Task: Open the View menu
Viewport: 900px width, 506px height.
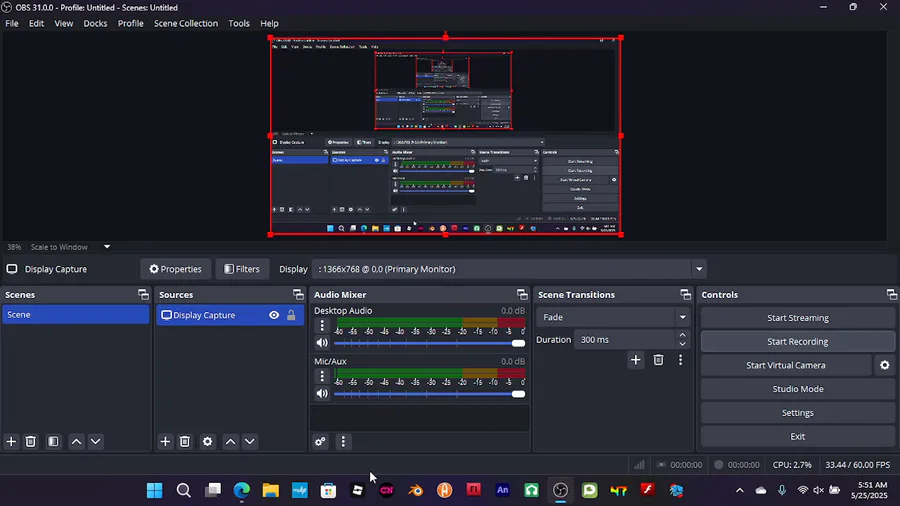Action: 63,24
